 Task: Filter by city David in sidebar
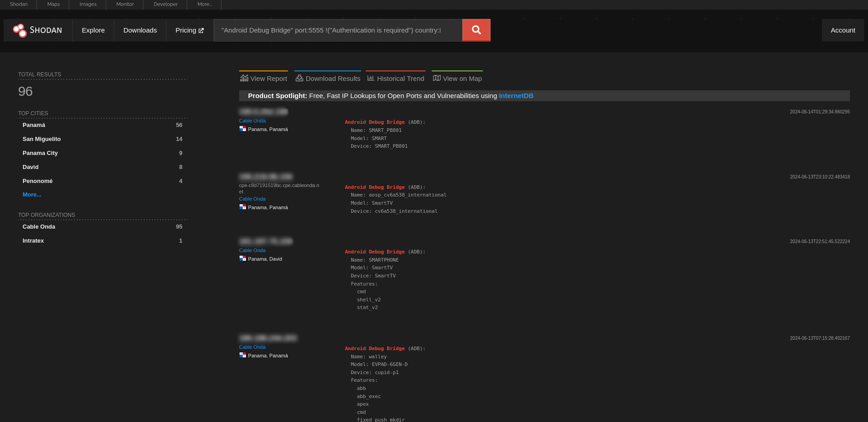[x=31, y=167]
